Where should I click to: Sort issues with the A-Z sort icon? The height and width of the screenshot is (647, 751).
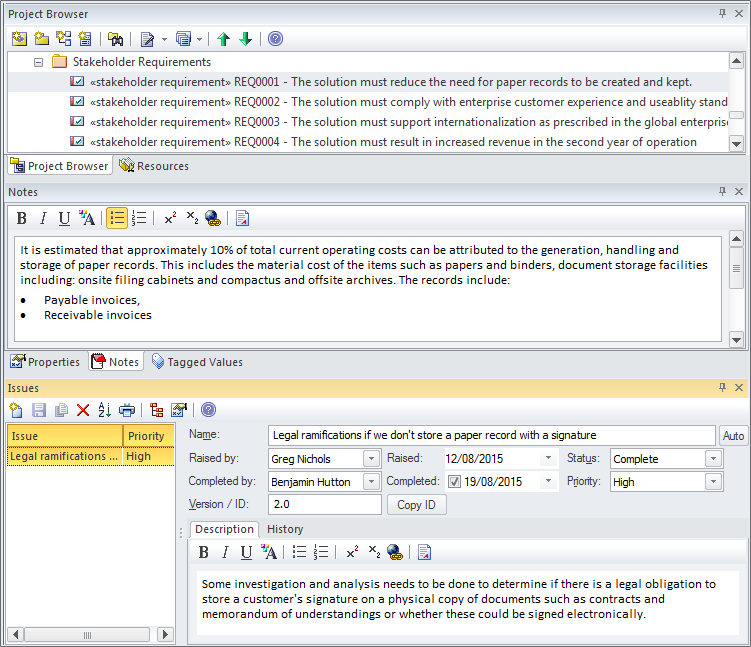click(105, 410)
